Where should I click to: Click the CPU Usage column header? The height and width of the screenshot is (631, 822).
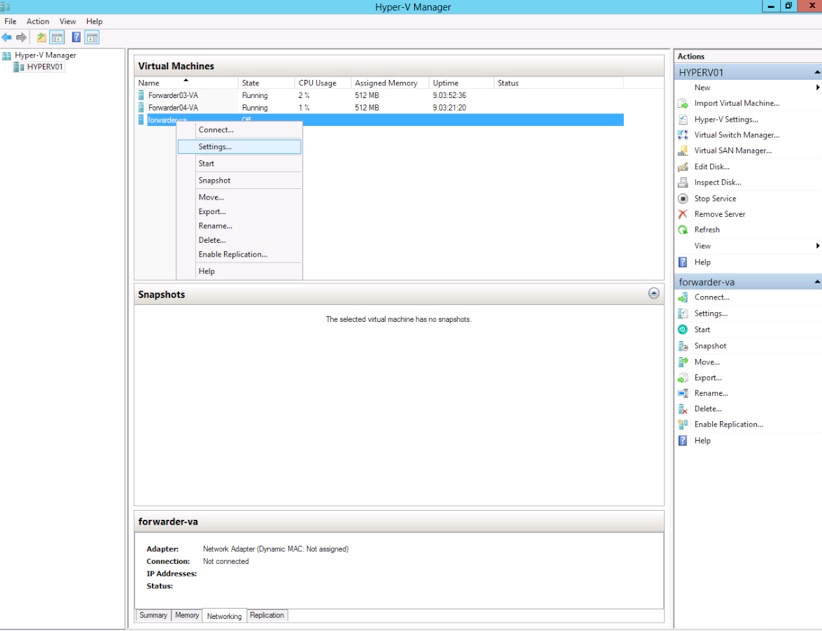tap(322, 83)
